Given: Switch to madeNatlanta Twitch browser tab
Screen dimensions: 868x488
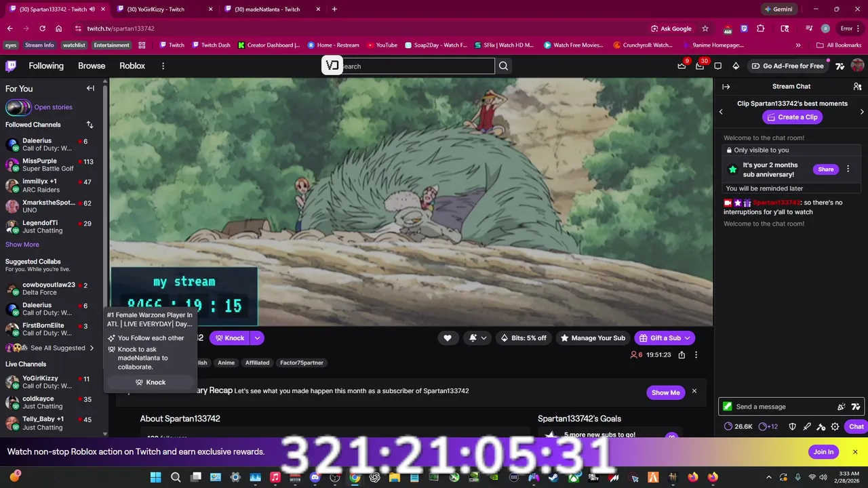Looking at the screenshot, I should [271, 9].
